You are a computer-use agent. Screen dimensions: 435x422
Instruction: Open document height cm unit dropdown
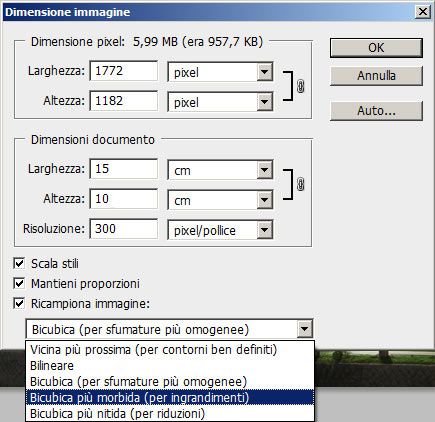[265, 200]
